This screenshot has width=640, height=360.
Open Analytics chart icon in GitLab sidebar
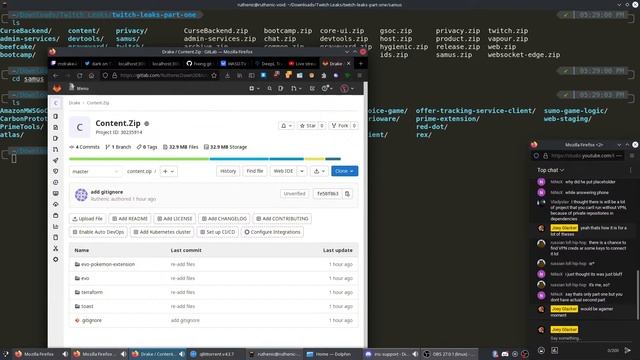point(56,227)
